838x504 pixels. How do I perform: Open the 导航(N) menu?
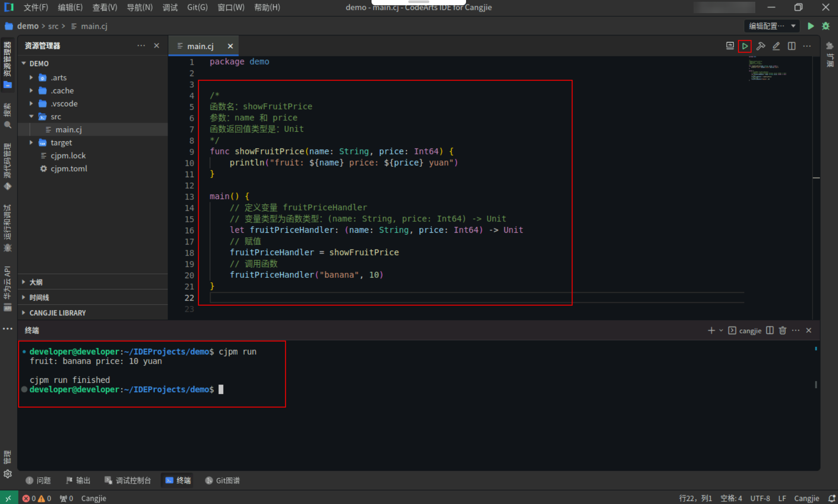click(x=140, y=7)
